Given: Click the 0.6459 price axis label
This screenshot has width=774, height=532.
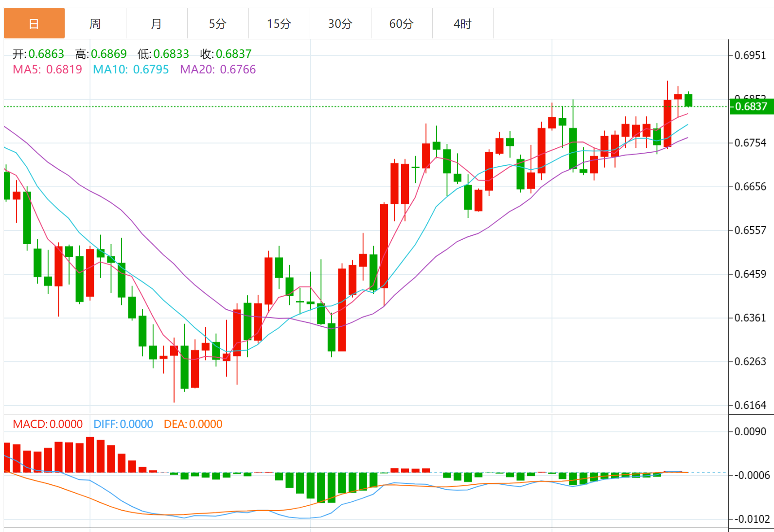Looking at the screenshot, I should point(750,274).
